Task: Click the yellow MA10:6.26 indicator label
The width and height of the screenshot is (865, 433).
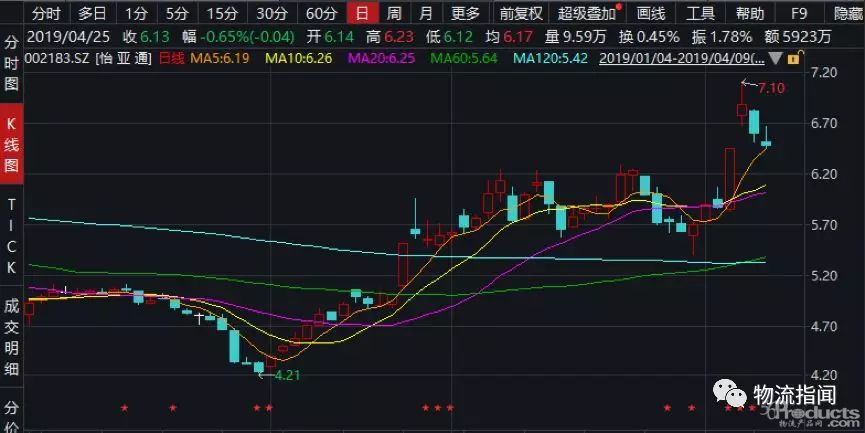Action: pos(299,58)
